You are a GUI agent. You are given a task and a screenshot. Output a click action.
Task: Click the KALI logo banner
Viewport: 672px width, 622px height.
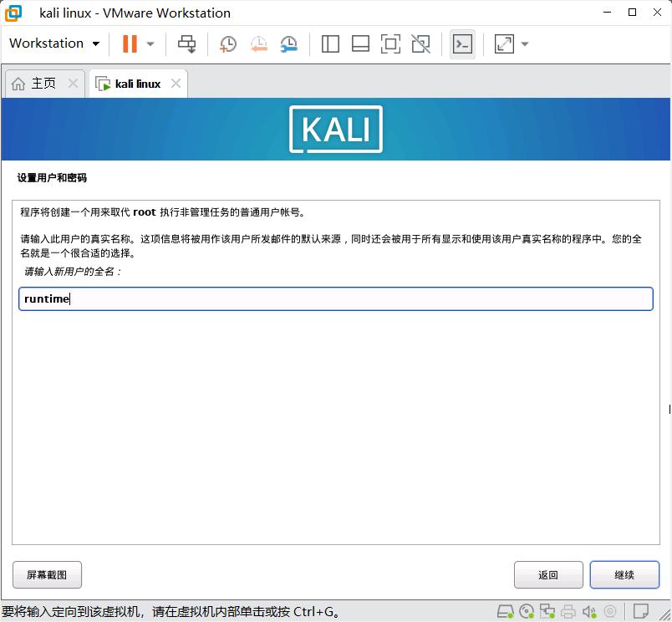point(336,129)
